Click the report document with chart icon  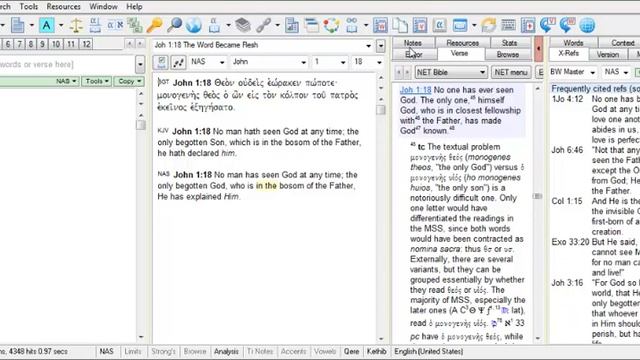(x=292, y=25)
